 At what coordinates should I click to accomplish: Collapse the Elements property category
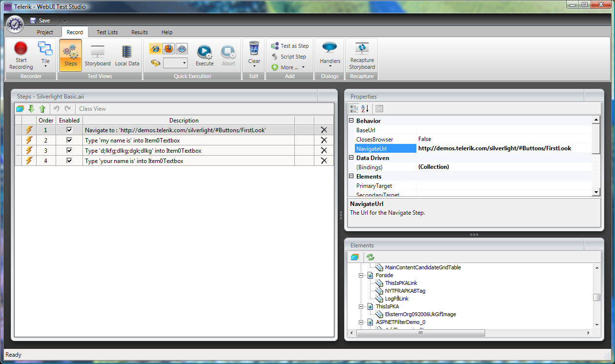pyautogui.click(x=351, y=176)
